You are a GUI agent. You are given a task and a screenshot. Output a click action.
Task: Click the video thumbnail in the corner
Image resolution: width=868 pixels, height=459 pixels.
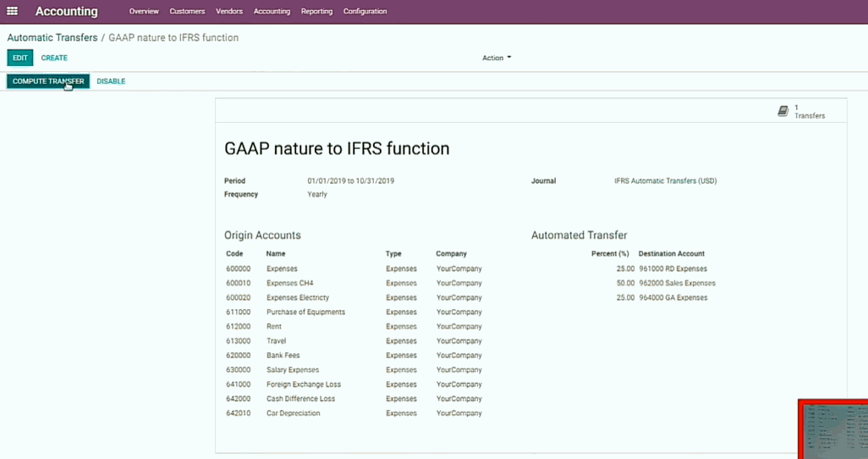tap(833, 429)
